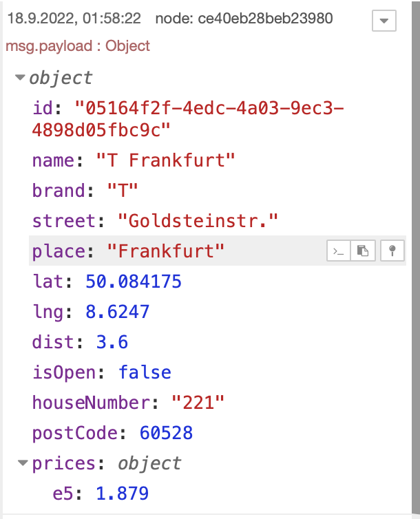
Task: Click the e5 price value 1.879
Action: point(121,494)
